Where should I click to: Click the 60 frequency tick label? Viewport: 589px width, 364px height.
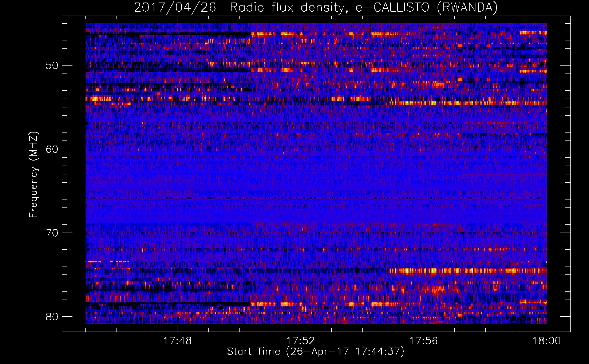point(52,149)
